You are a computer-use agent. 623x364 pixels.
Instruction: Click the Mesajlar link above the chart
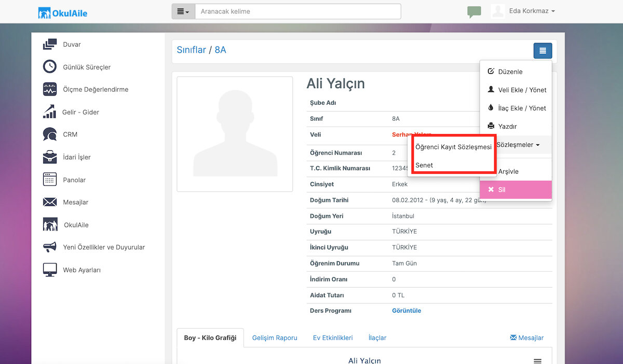coord(527,338)
